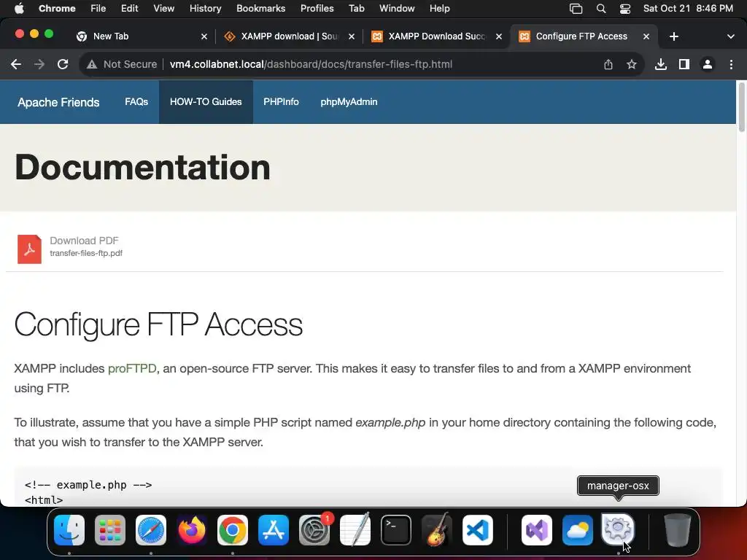The height and width of the screenshot is (560, 747).
Task: Click the proFTPD hyperlink
Action: tap(132, 368)
